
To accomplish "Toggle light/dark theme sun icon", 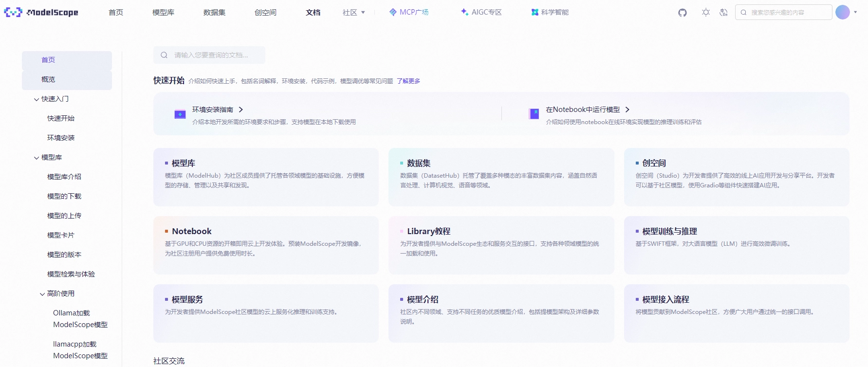I will pos(705,13).
